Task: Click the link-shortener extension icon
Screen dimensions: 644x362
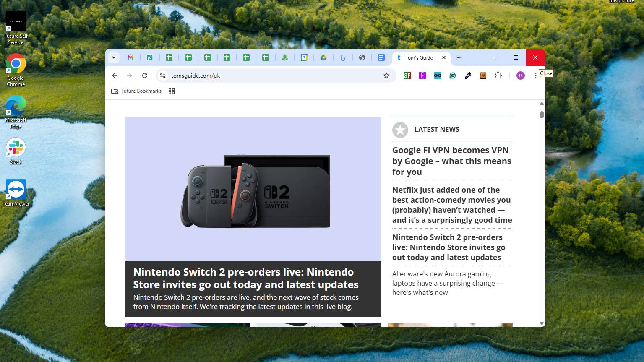Action: [437, 76]
